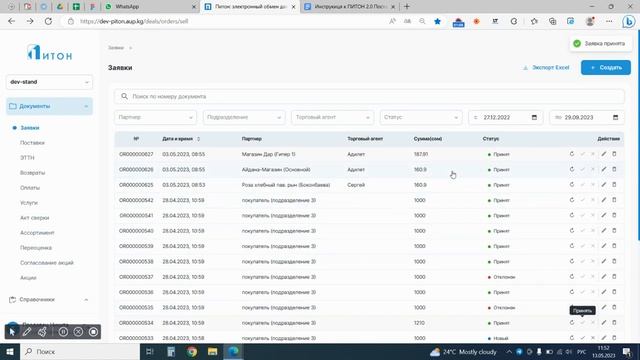Open browser settings three-dots menu
This screenshot has width=640, height=360.
609,21
